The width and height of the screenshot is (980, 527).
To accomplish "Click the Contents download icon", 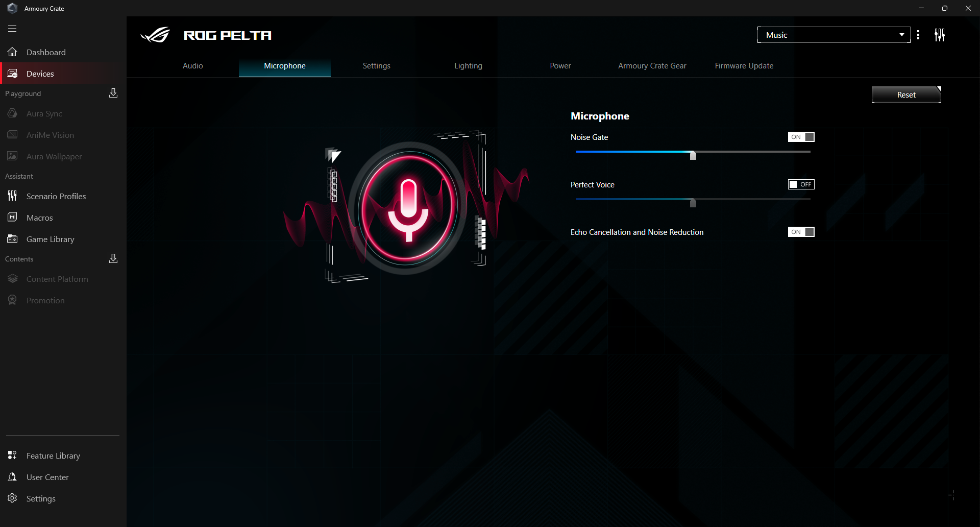I will point(113,258).
